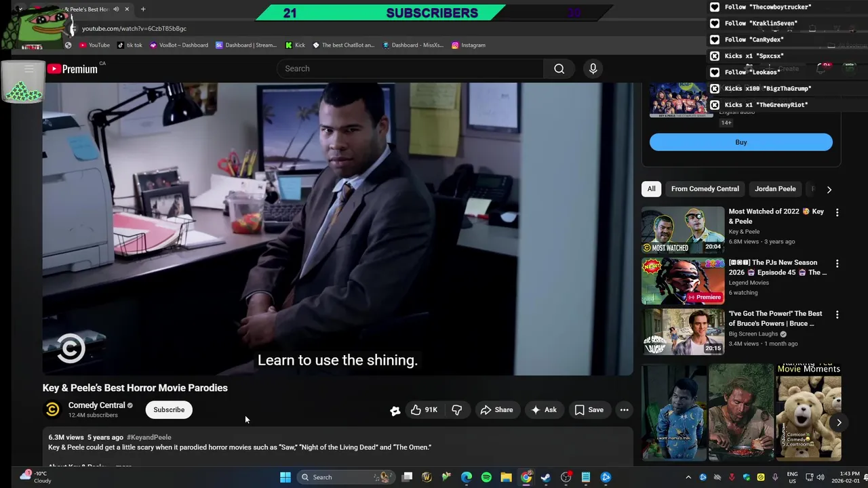Dislike the video with thumbs down

[457, 409]
